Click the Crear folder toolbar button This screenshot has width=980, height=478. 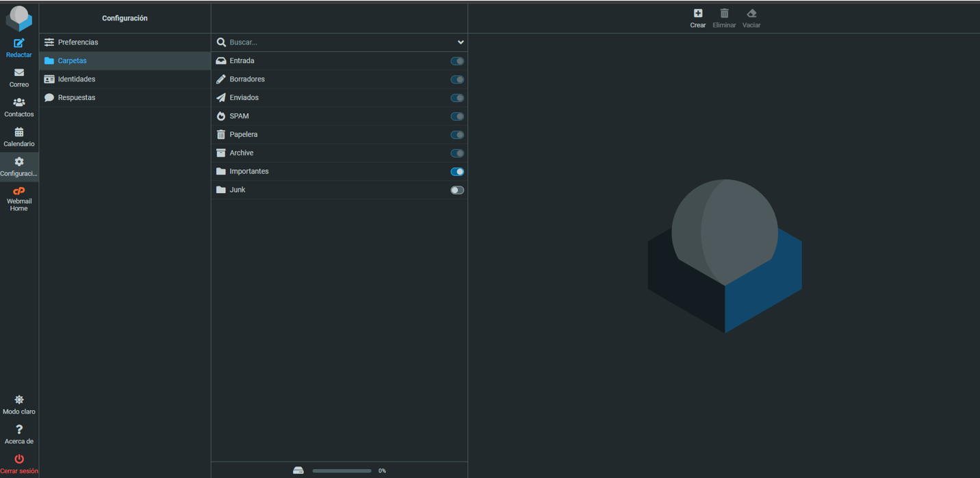697,18
